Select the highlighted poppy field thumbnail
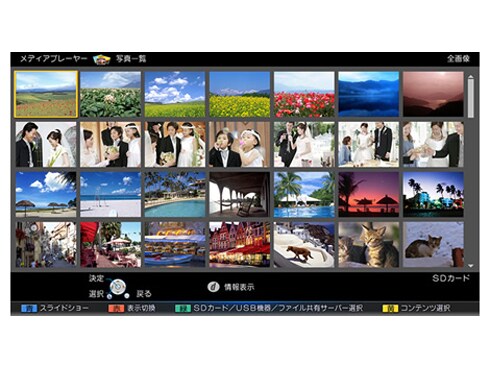Image resolution: width=490 pixels, height=368 pixels. [46, 94]
